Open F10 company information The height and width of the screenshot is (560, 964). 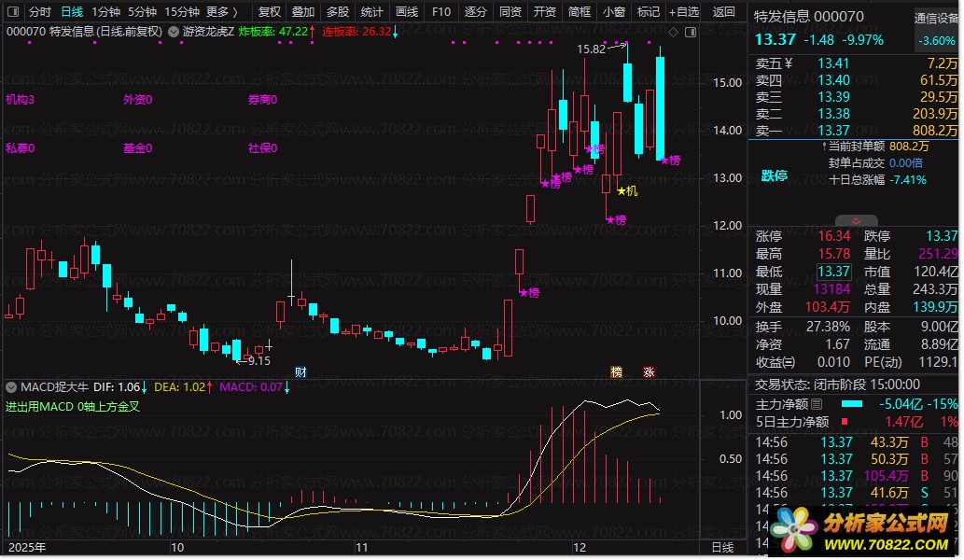point(440,12)
